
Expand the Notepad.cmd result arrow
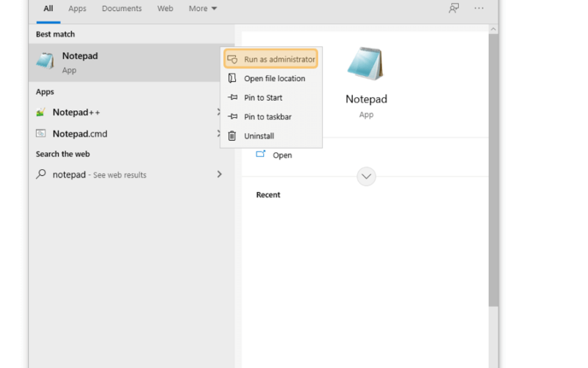(x=218, y=133)
